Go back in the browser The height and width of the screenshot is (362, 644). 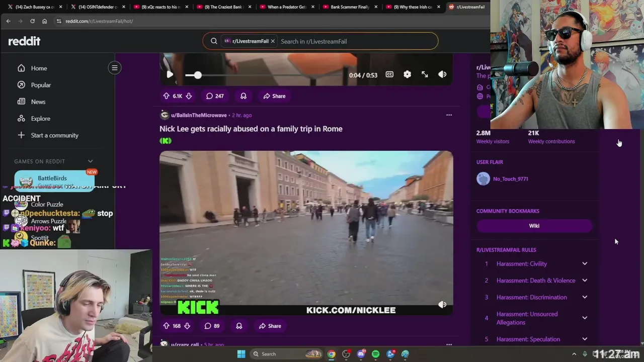pyautogui.click(x=9, y=21)
